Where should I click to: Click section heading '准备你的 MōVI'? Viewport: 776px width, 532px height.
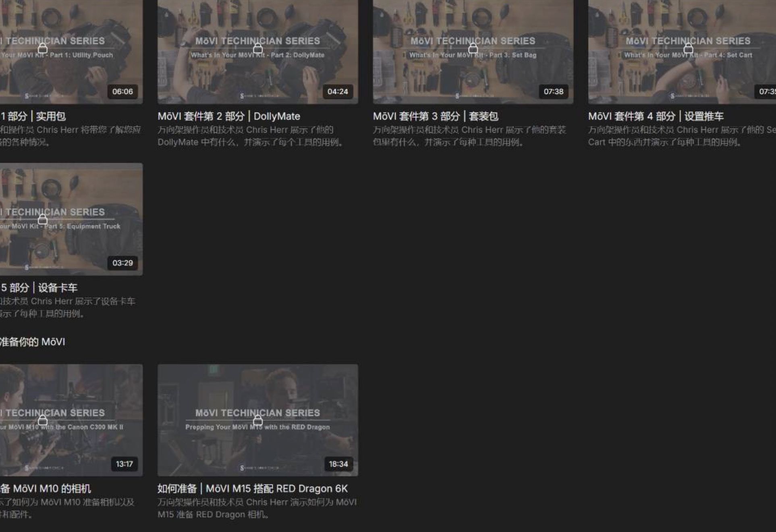coord(33,342)
